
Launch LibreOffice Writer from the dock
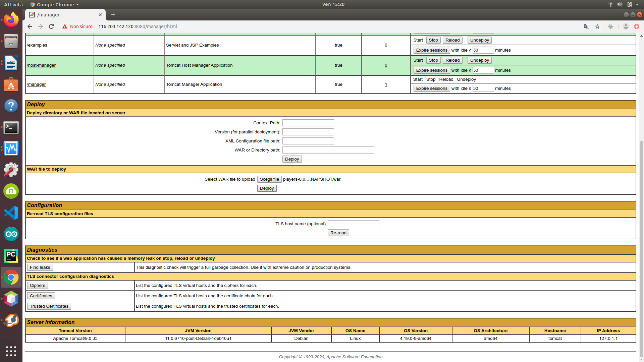click(x=11, y=63)
